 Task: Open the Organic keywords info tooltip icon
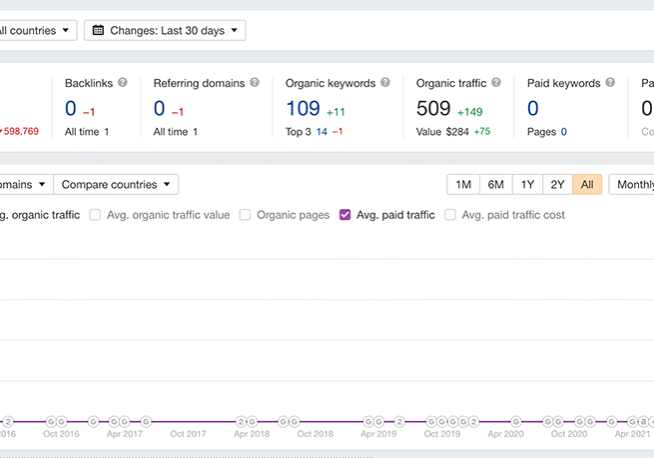(x=385, y=84)
